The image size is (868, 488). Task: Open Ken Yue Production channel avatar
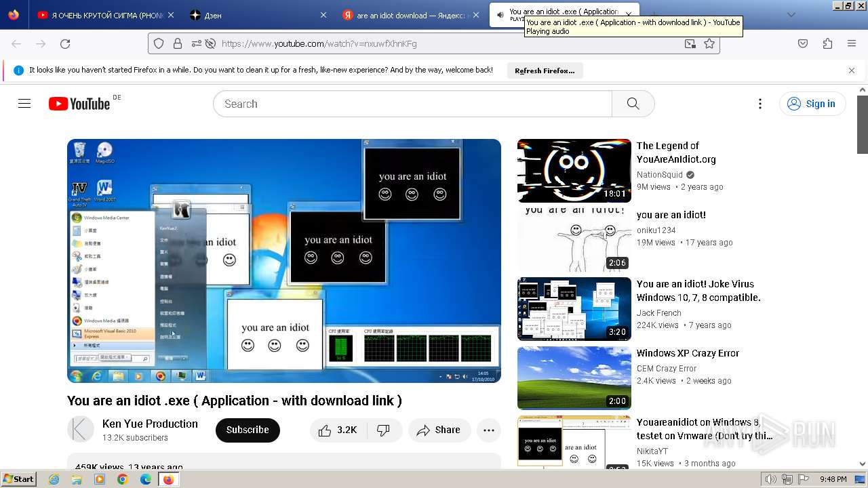tap(81, 429)
